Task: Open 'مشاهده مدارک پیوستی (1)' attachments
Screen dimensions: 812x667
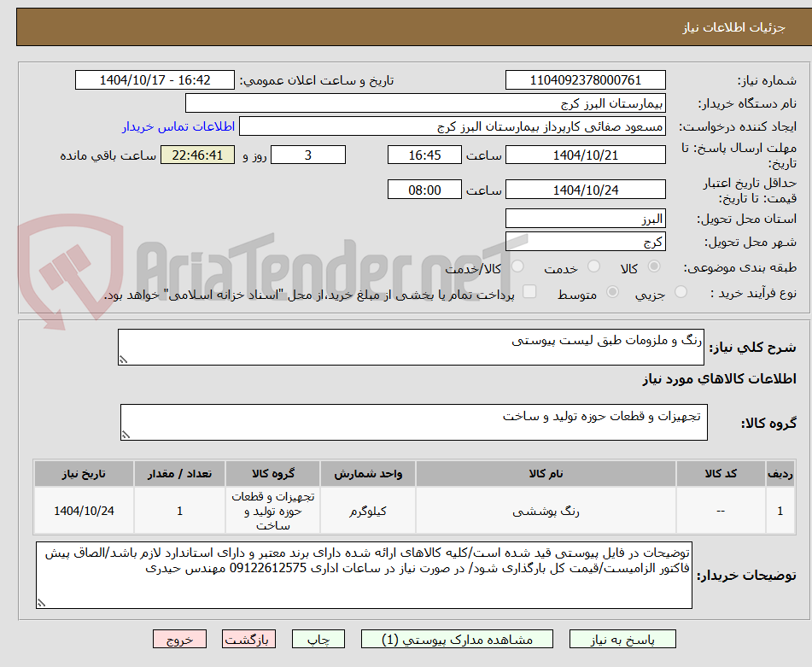Action: tap(457, 639)
